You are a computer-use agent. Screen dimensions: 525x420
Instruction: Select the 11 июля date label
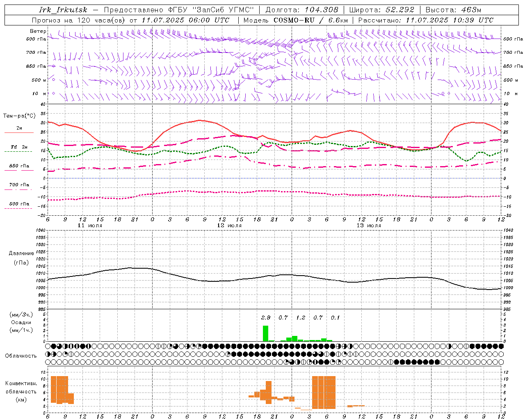click(90, 226)
